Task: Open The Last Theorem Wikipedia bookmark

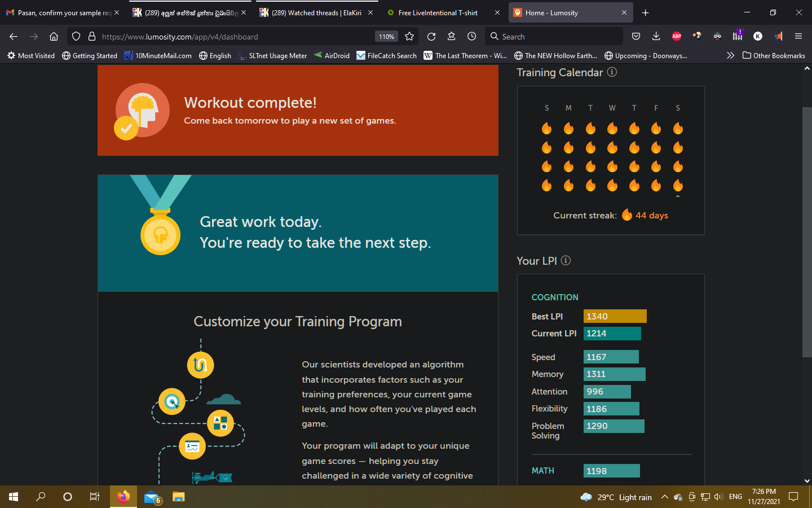Action: [x=465, y=55]
